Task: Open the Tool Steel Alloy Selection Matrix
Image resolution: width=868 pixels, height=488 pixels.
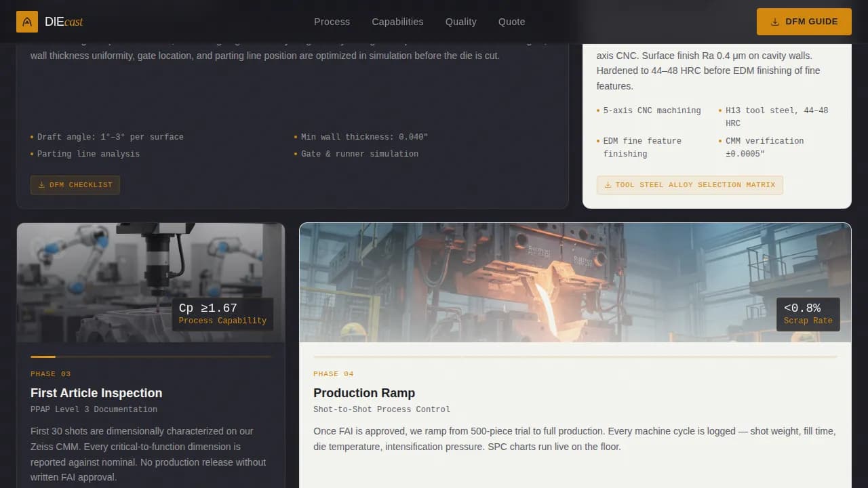Action: tap(690, 184)
